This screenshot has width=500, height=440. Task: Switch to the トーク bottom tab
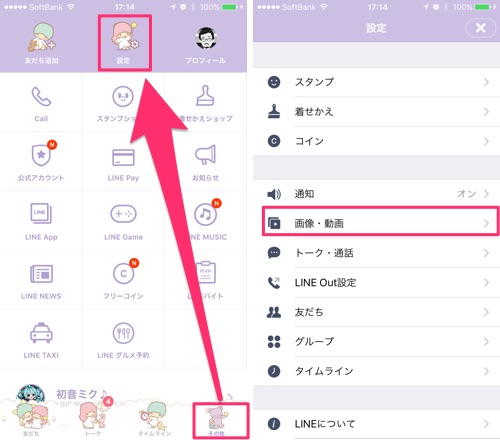(93, 418)
